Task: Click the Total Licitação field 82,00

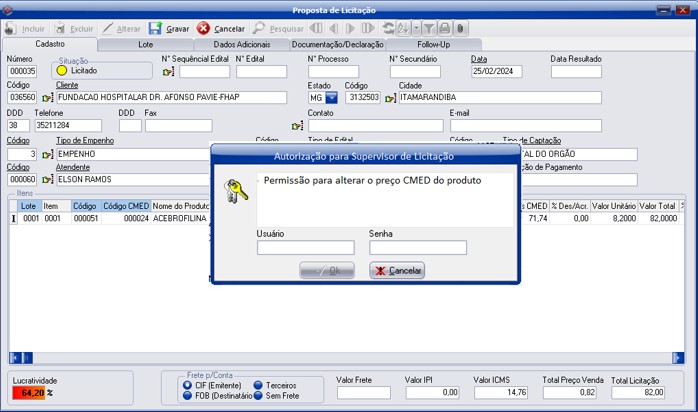Action: [x=638, y=392]
